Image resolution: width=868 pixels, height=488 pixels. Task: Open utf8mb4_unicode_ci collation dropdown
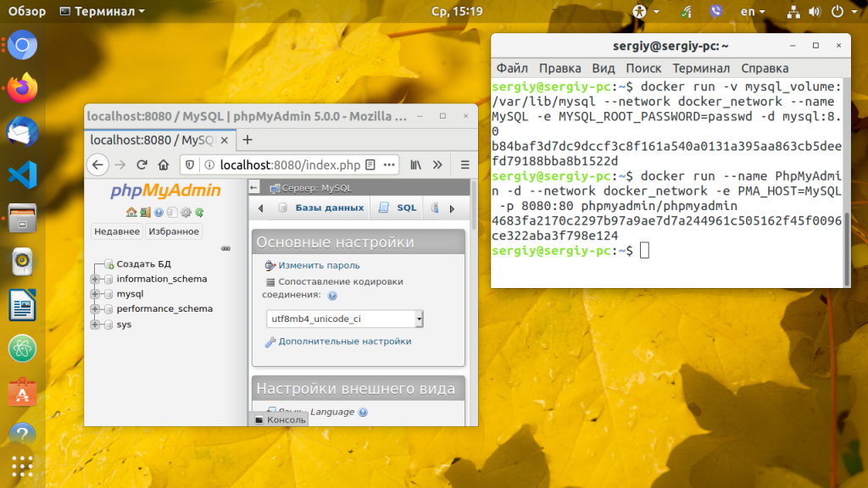click(345, 319)
